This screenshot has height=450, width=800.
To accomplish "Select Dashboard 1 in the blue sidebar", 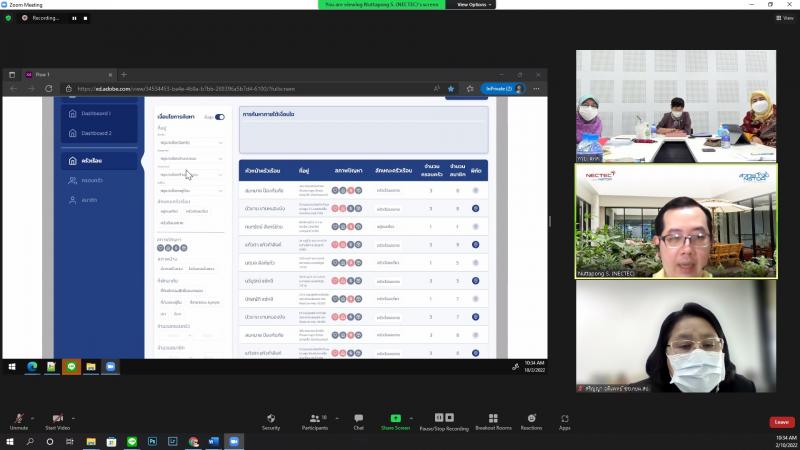I will (99, 113).
